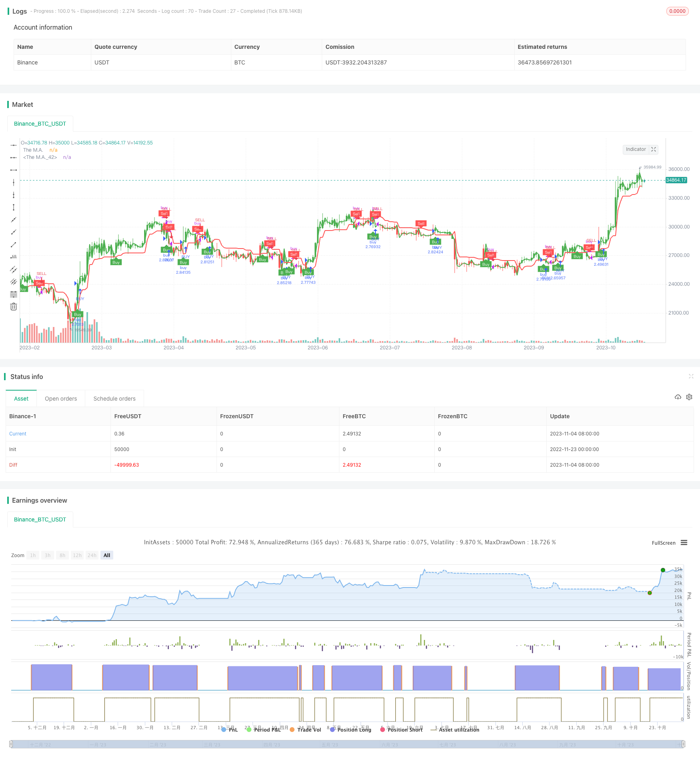Collapse the Status info panel with corner icon
Image resolution: width=700 pixels, height=760 pixels.
point(691,376)
